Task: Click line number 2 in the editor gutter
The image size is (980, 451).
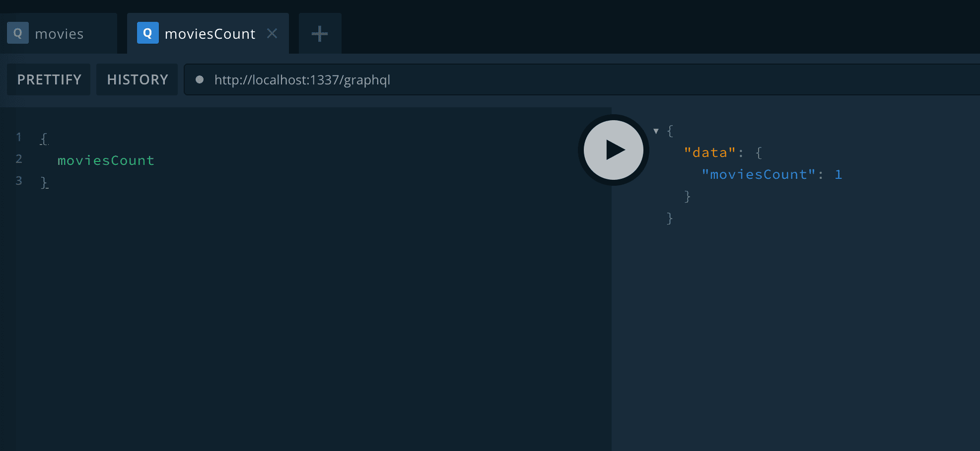Action: coord(19,159)
